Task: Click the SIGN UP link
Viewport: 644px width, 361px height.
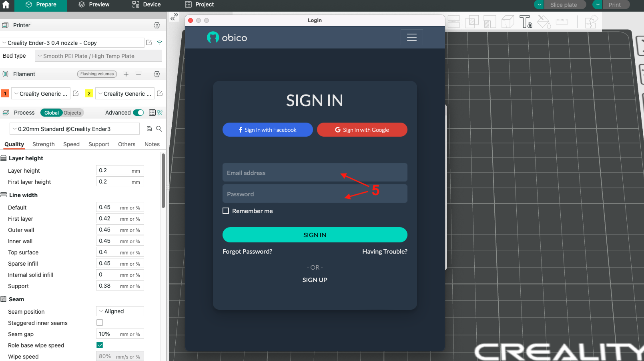Action: [x=315, y=280]
